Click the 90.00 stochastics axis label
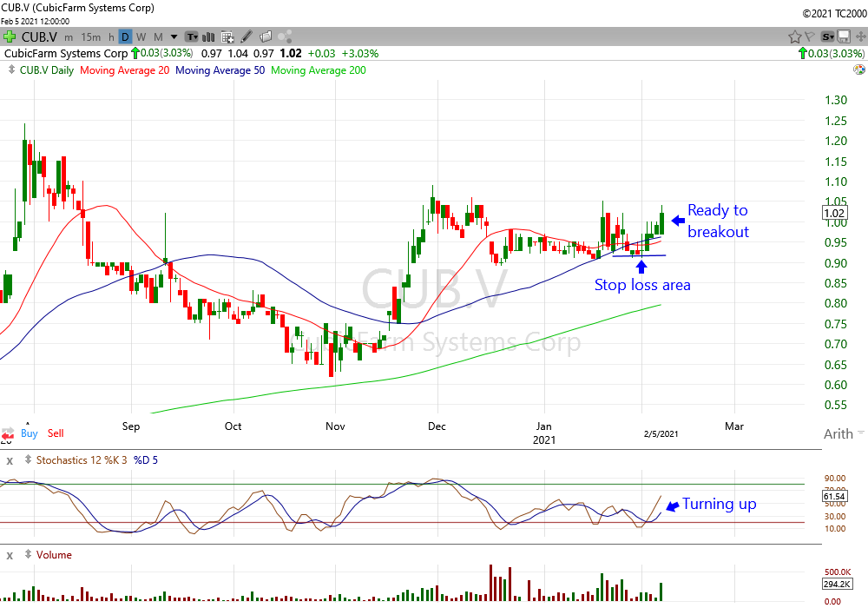The image size is (868, 608). click(x=835, y=479)
